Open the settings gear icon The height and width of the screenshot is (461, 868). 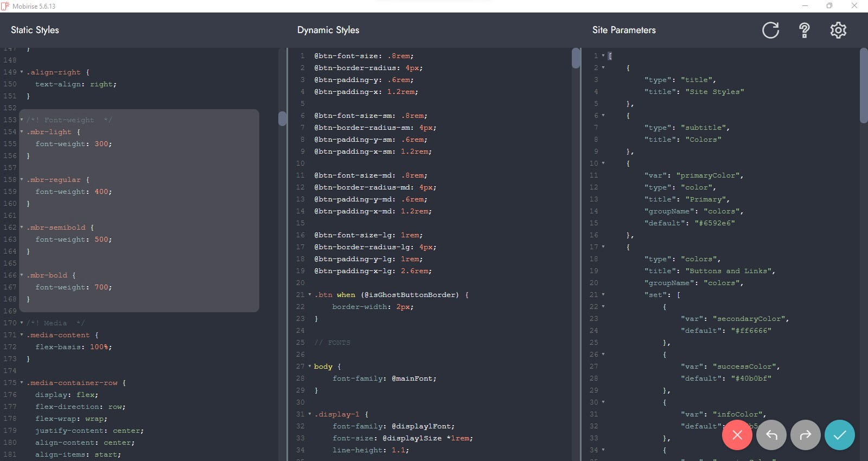click(838, 30)
